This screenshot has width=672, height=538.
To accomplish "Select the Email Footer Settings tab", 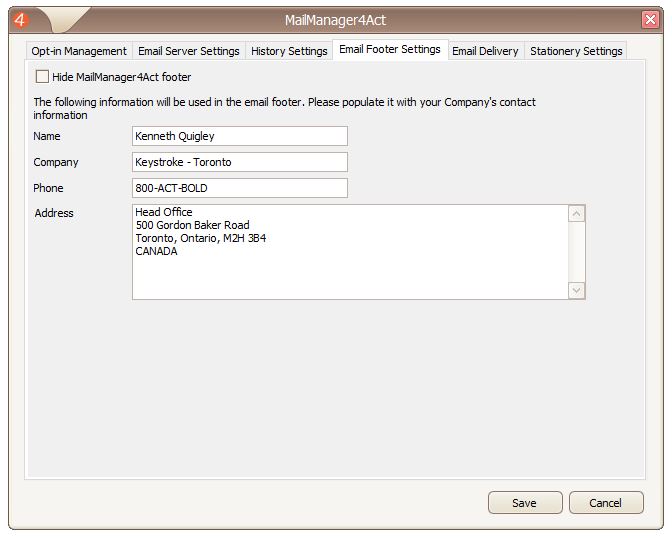I will pos(390,50).
